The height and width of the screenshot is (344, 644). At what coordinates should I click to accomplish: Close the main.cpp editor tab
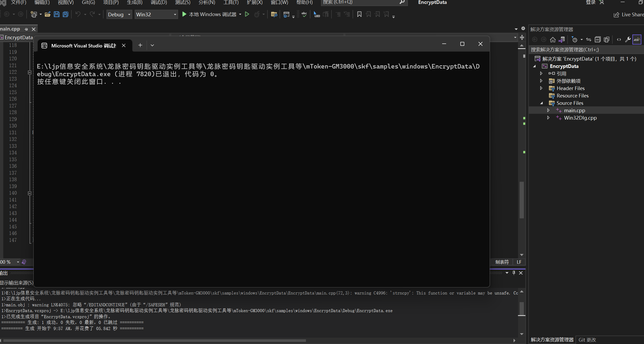click(x=33, y=29)
